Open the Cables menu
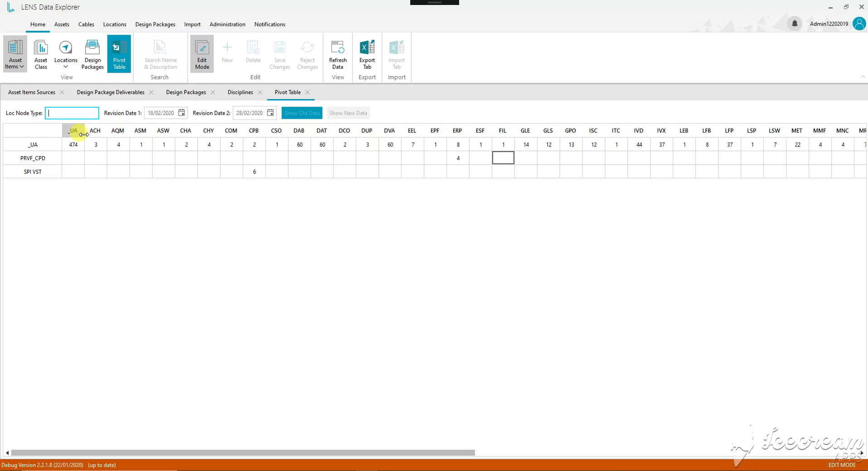868x471 pixels. pos(86,24)
